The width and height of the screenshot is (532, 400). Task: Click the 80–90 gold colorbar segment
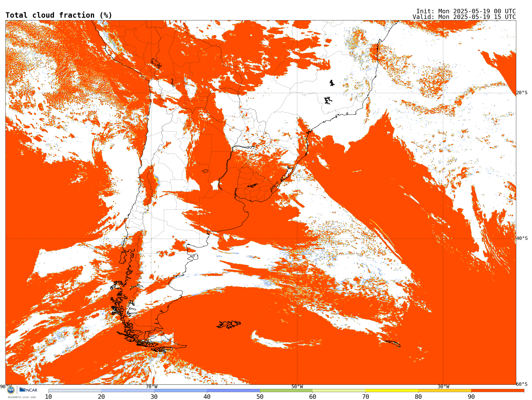(445, 391)
